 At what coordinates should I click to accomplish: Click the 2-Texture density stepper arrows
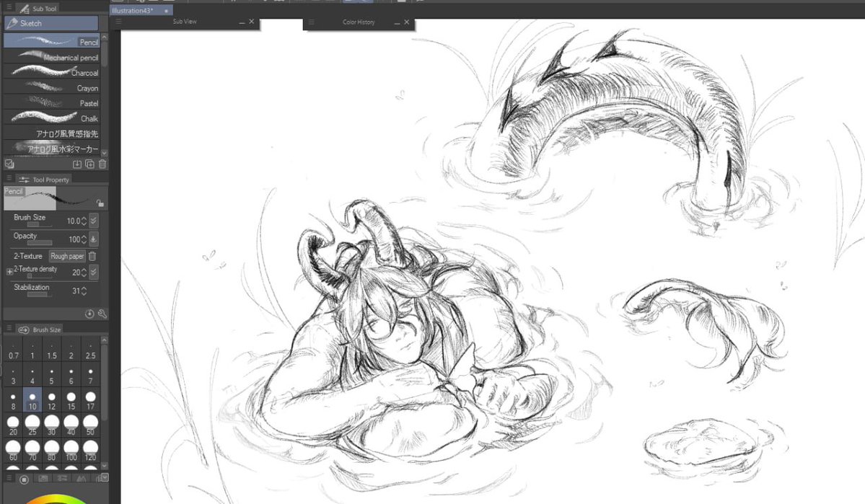point(84,272)
